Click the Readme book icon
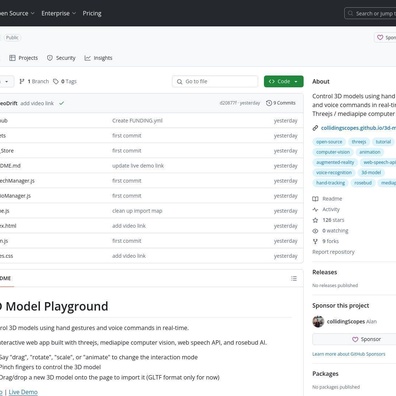396x396 pixels. click(315, 199)
